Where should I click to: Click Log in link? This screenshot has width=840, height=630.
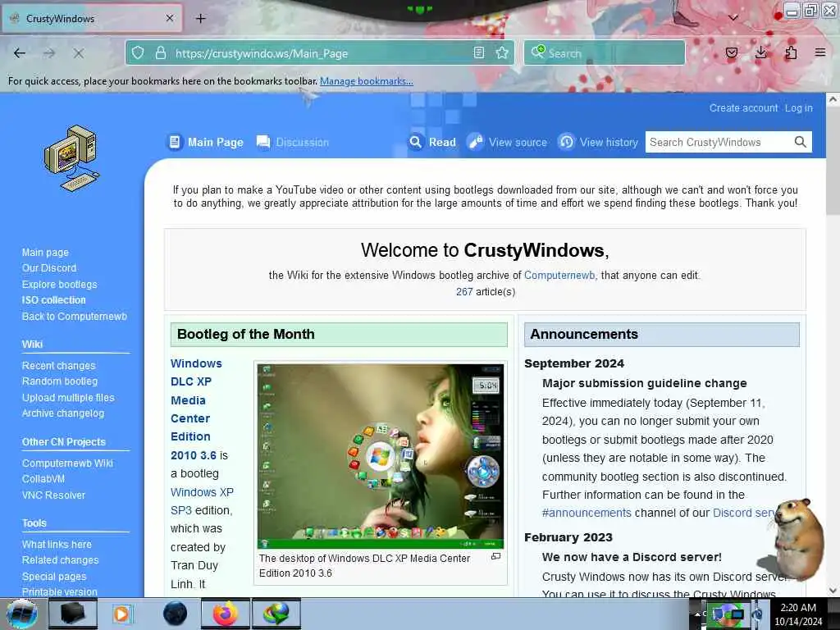[x=799, y=108]
